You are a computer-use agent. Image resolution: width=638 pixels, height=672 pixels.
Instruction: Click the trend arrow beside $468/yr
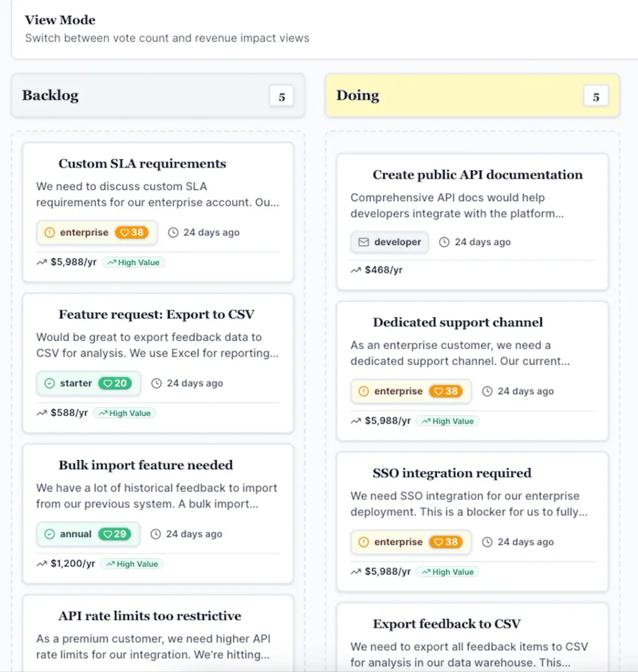355,269
